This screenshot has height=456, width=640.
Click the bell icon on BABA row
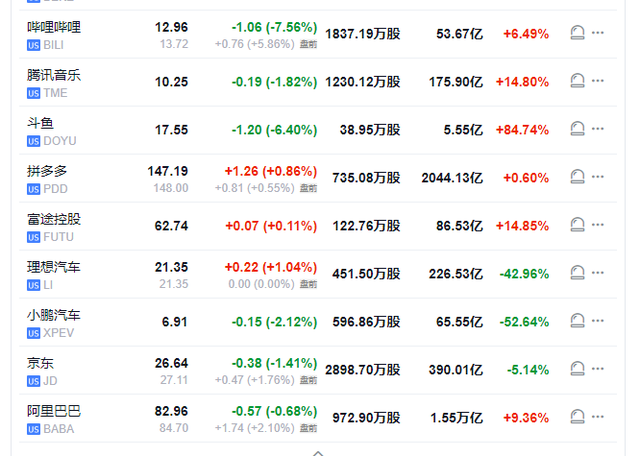tap(577, 417)
